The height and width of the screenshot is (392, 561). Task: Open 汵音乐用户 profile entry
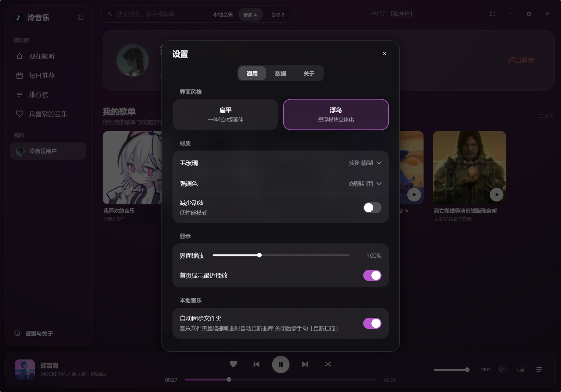tap(48, 151)
